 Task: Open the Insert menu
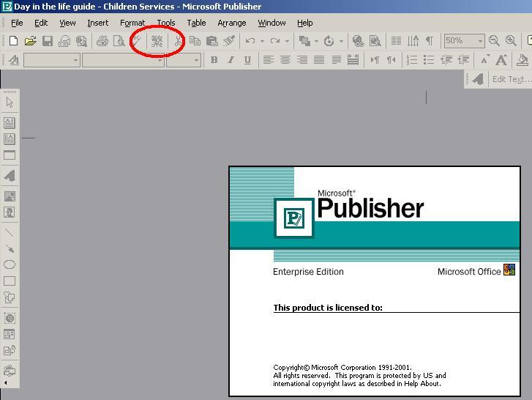tap(98, 23)
